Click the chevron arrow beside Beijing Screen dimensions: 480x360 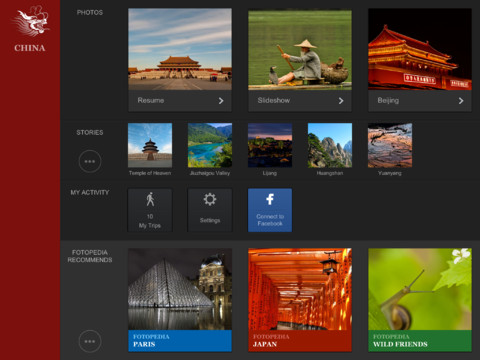point(461,101)
